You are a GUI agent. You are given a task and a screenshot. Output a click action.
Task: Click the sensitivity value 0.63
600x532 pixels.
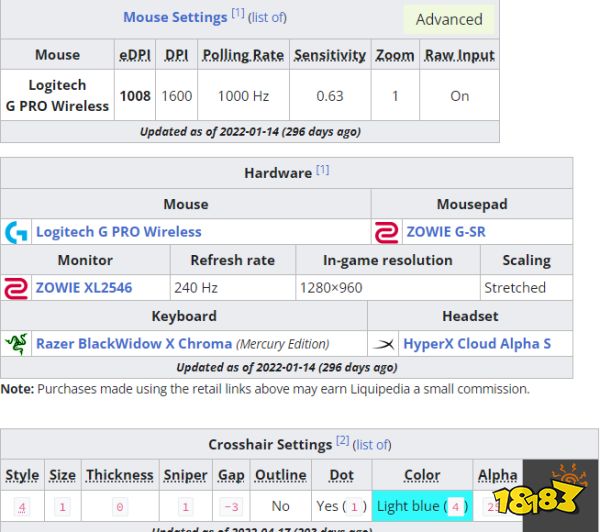tap(330, 96)
